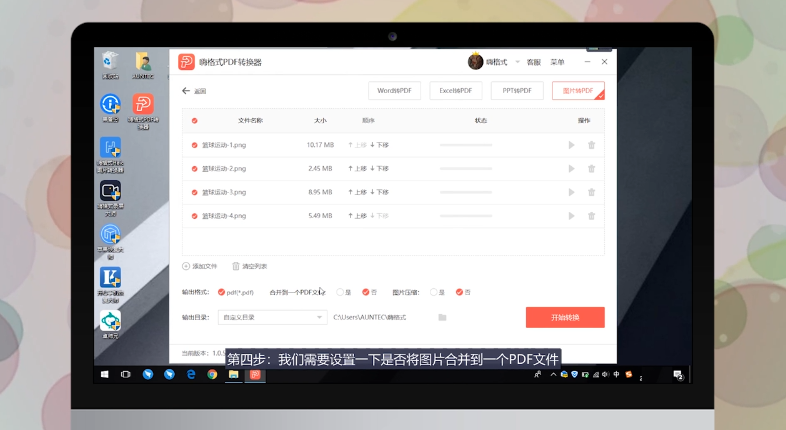Select the pdf(*.pdf) output format option
The height and width of the screenshot is (430, 786).
[221, 292]
